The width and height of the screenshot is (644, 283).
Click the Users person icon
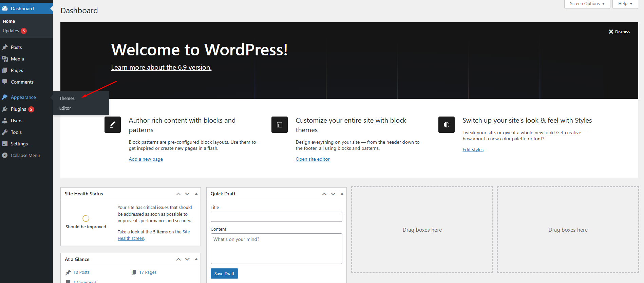click(x=5, y=121)
